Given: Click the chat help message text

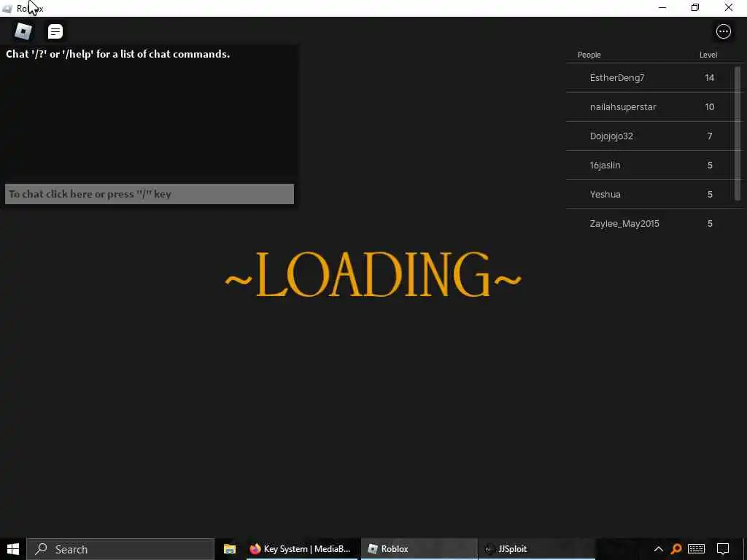Looking at the screenshot, I should coord(117,54).
